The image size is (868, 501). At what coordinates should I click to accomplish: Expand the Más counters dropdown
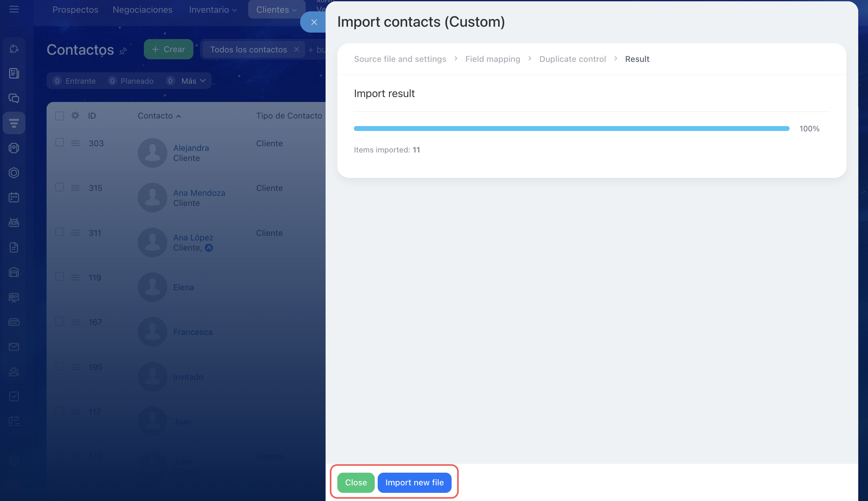(x=193, y=81)
